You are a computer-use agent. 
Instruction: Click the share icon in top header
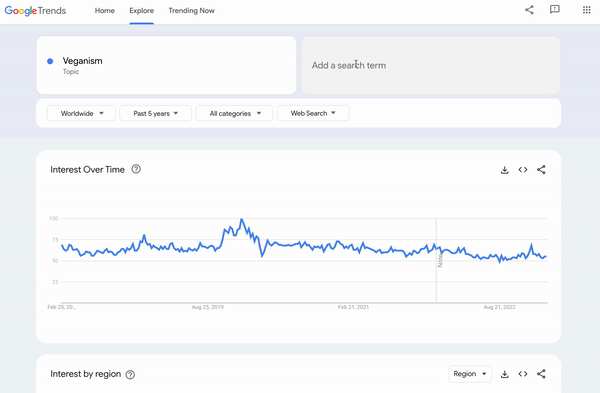point(529,10)
